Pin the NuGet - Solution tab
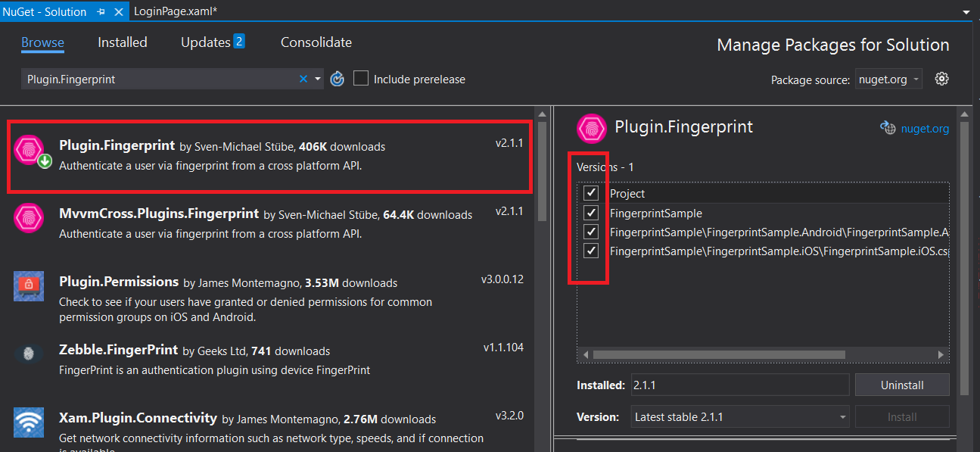 101,11
